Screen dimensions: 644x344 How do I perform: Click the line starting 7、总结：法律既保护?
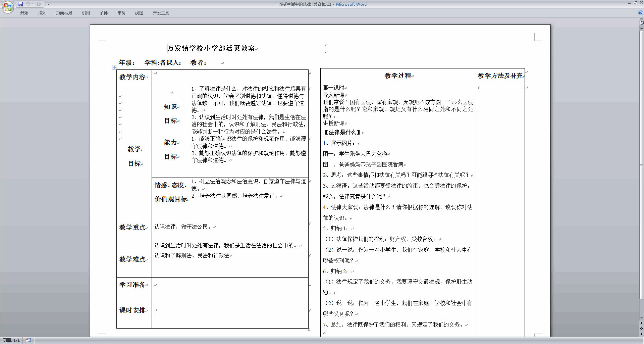pyautogui.click(x=394, y=325)
